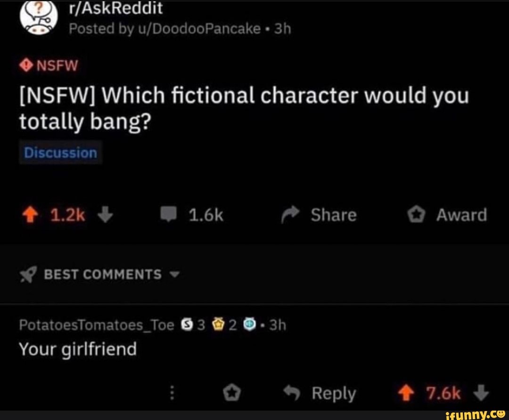Screen dimensions: 509x420
Task: Give Award to the post
Action: click(447, 215)
